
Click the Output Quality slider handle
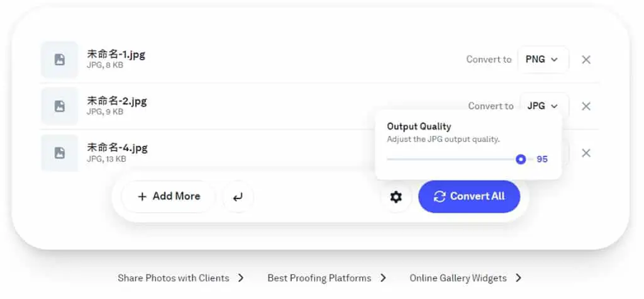[x=521, y=159]
